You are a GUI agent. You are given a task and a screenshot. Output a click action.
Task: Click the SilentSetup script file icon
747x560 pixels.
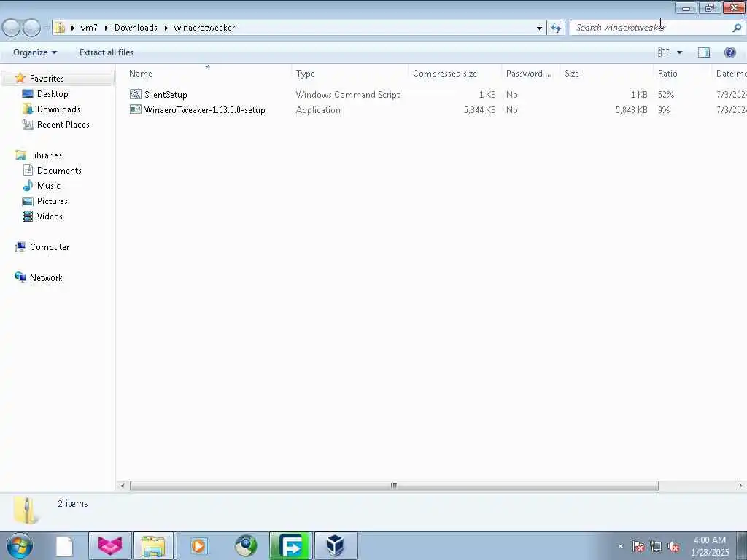click(x=136, y=94)
